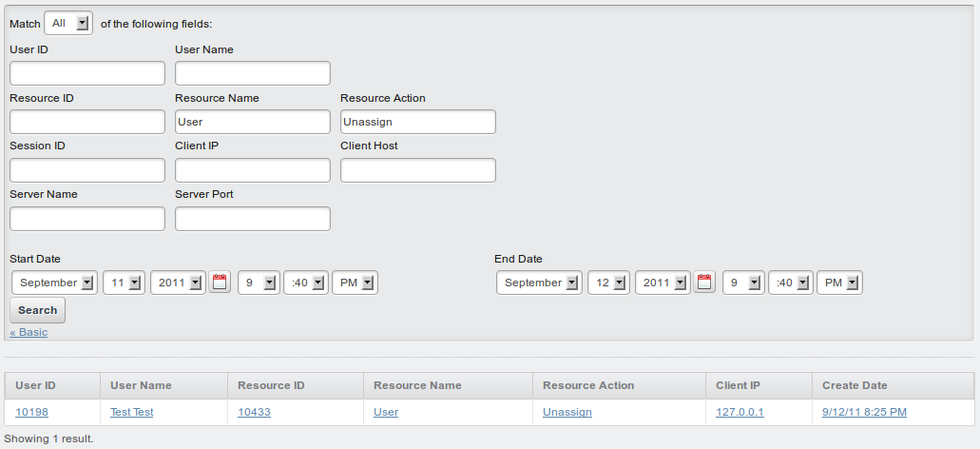Viewport: 980px width, 449px height.
Task: Click the User ID column header
Action: pos(52,386)
